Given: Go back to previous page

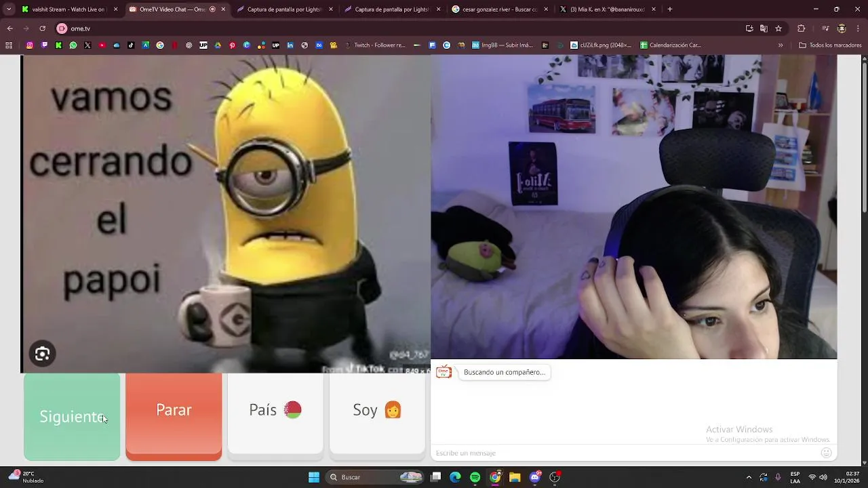Looking at the screenshot, I should (9, 28).
